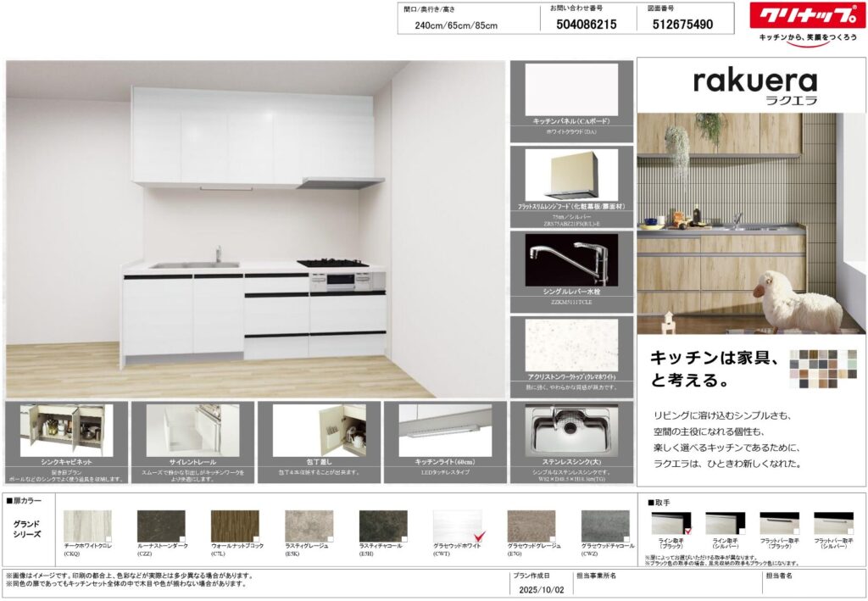
Task: Choose the グラセウッドチャコール swatch
Action: [605, 525]
